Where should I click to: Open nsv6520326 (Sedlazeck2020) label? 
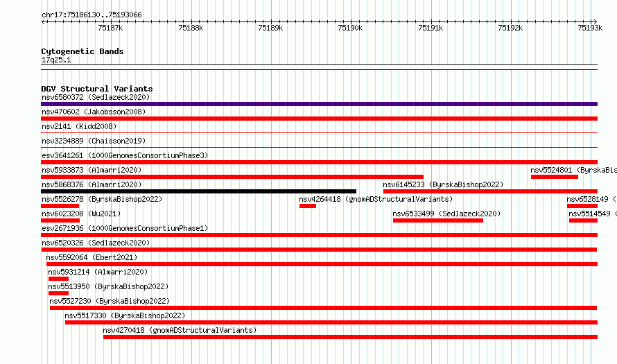(96, 243)
